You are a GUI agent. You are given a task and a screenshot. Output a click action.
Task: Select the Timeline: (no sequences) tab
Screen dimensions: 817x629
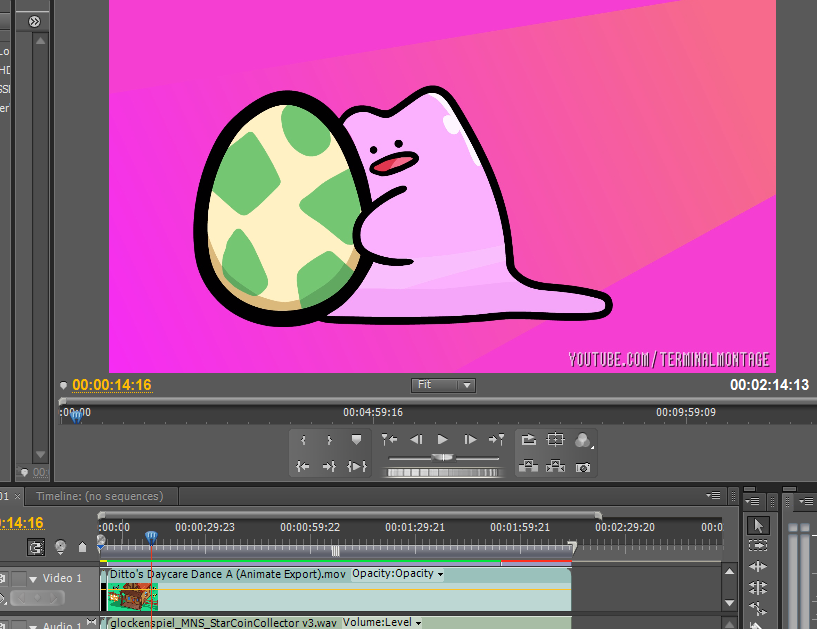pos(100,496)
